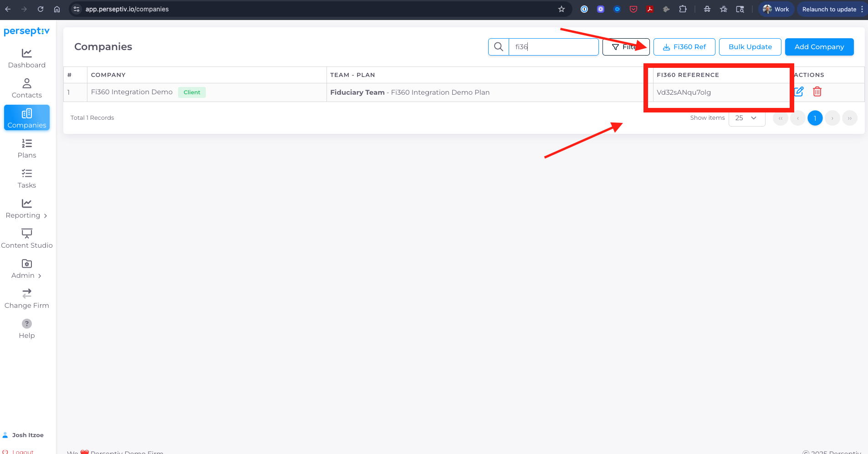This screenshot has width=868, height=454.
Task: Click the Vd32sANqu7olg reference value
Action: (x=684, y=92)
